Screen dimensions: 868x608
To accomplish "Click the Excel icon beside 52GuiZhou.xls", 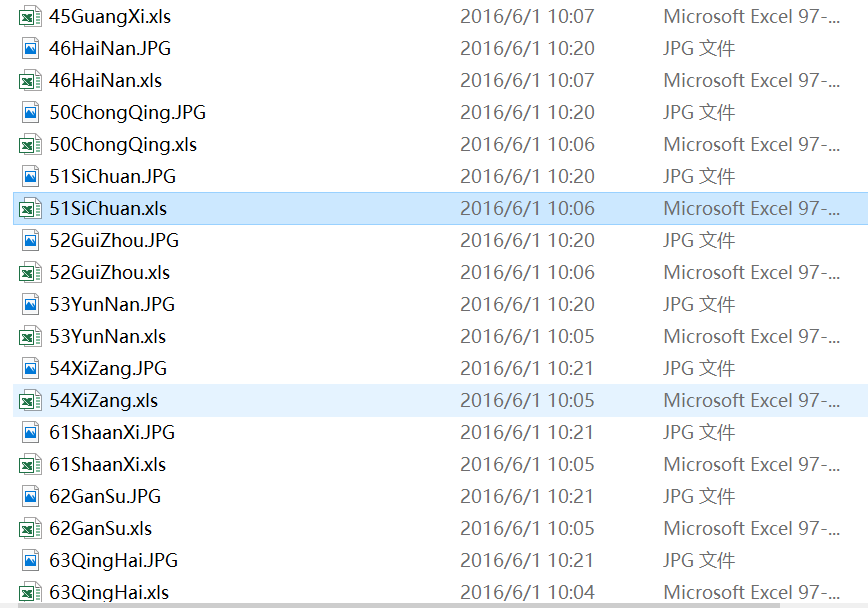I will 29,273.
